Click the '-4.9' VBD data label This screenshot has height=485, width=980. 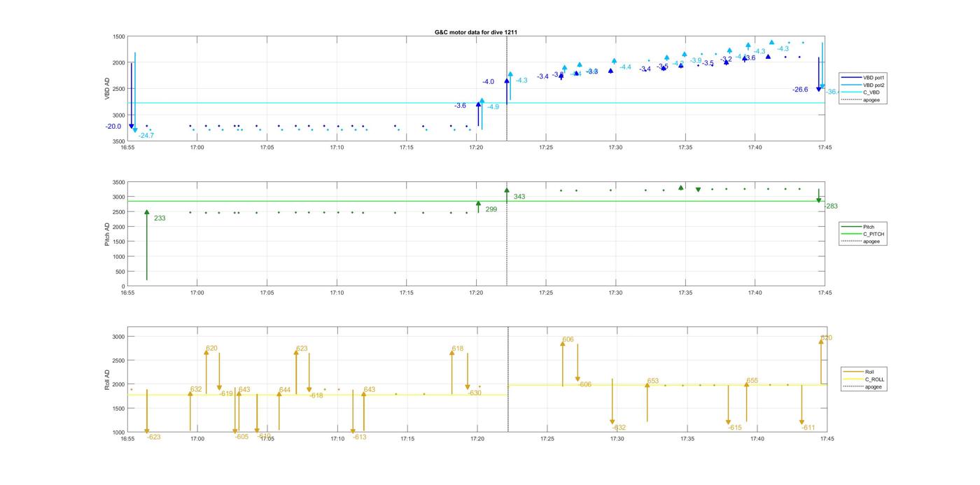pyautogui.click(x=493, y=107)
